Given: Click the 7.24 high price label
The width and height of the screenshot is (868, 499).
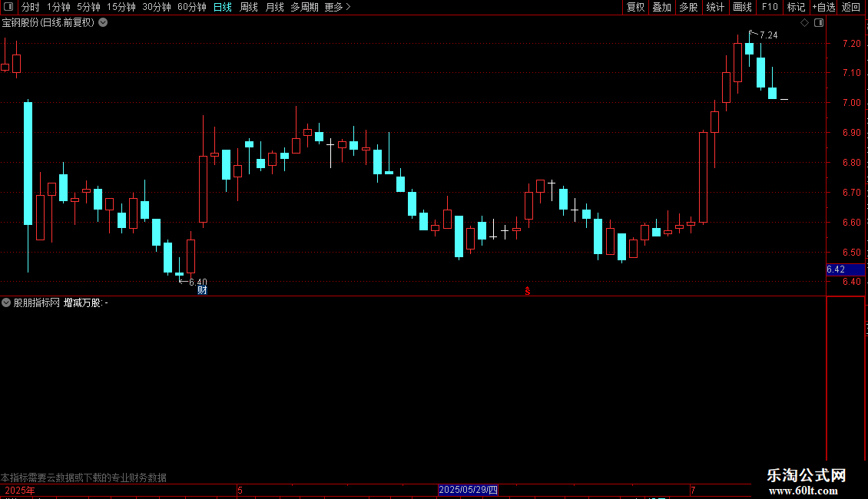Looking at the screenshot, I should 768,35.
